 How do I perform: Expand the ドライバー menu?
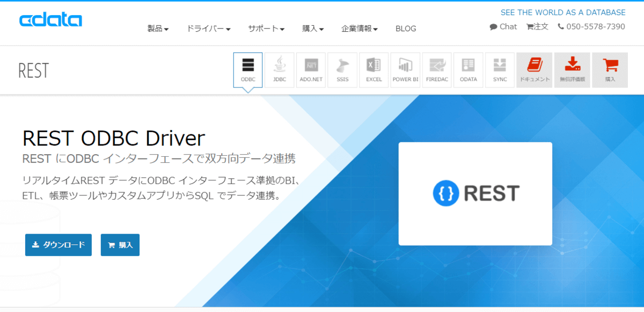(x=209, y=28)
